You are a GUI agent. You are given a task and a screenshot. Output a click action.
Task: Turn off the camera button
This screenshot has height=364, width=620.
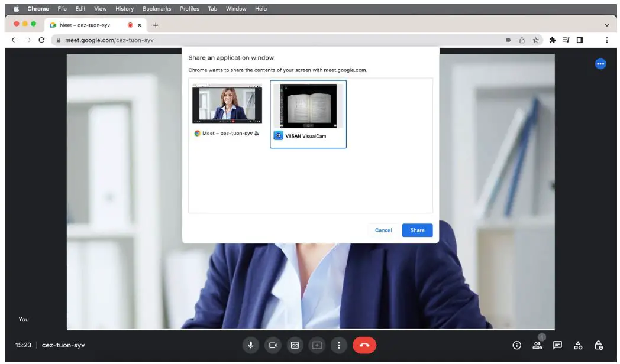point(273,345)
